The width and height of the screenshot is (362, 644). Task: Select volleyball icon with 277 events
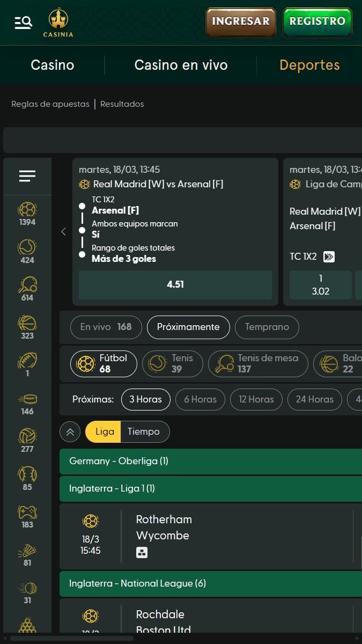pyautogui.click(x=27, y=440)
